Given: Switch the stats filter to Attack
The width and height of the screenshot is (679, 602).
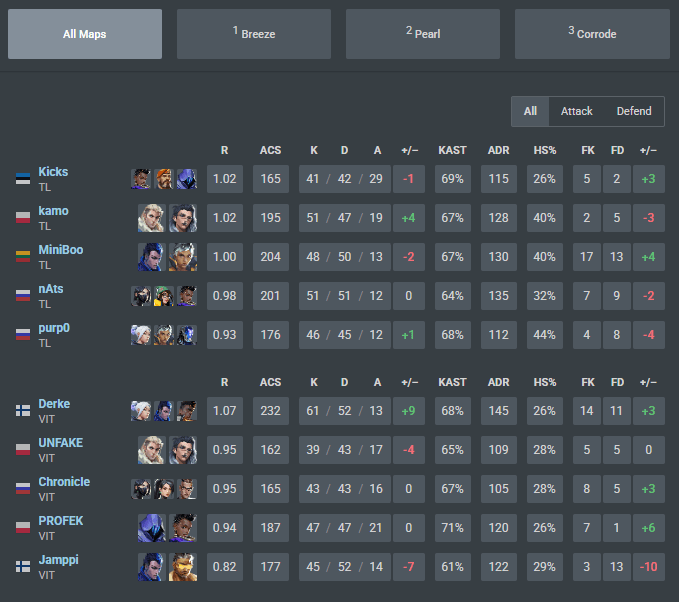Looking at the screenshot, I should point(576,111).
